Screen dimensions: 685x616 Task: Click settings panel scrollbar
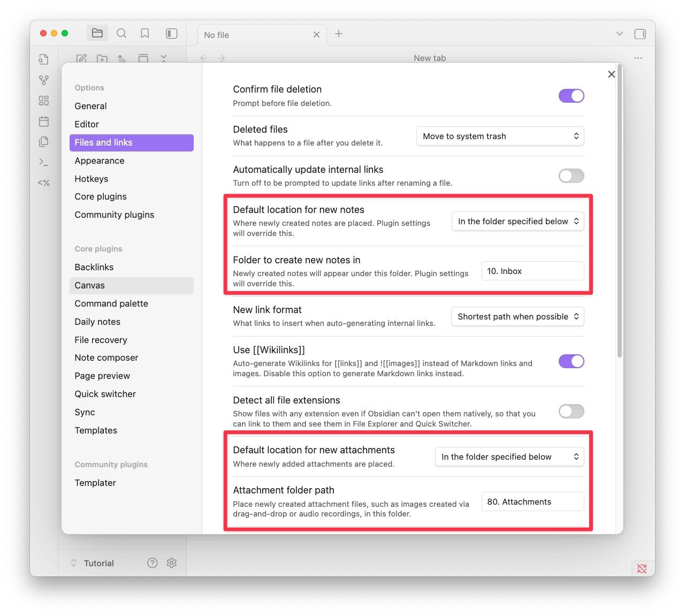pos(620,211)
